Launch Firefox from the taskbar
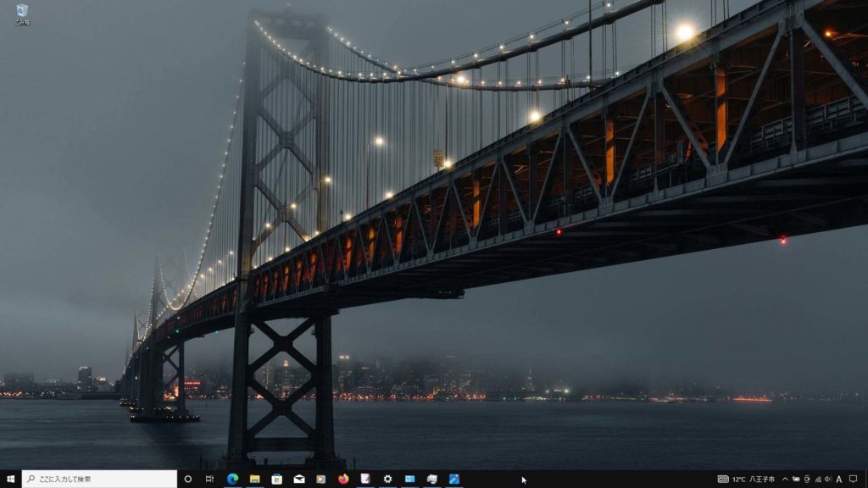The image size is (868, 488). [343, 479]
